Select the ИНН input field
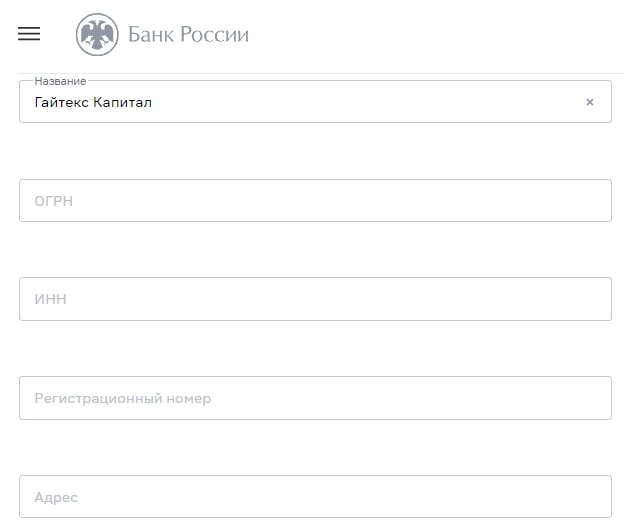This screenshot has height=531, width=624. (315, 299)
